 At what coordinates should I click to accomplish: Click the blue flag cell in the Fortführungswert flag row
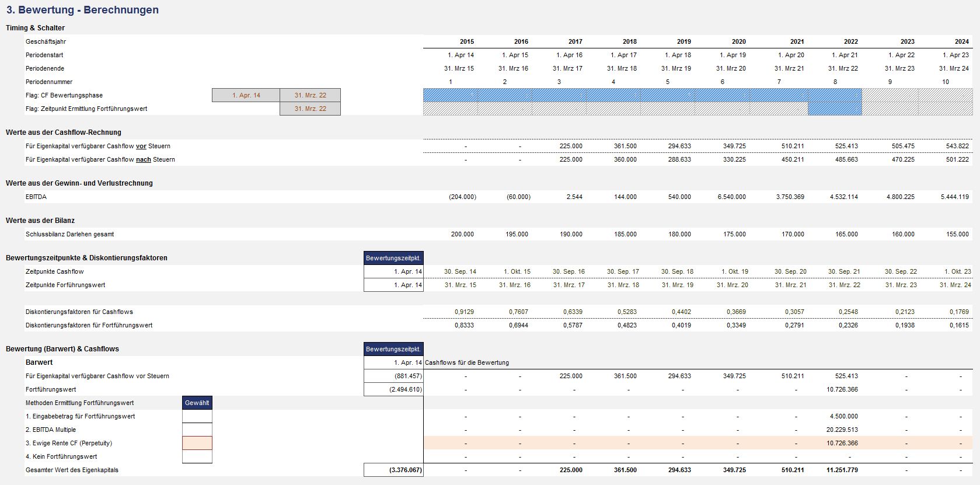coord(835,109)
